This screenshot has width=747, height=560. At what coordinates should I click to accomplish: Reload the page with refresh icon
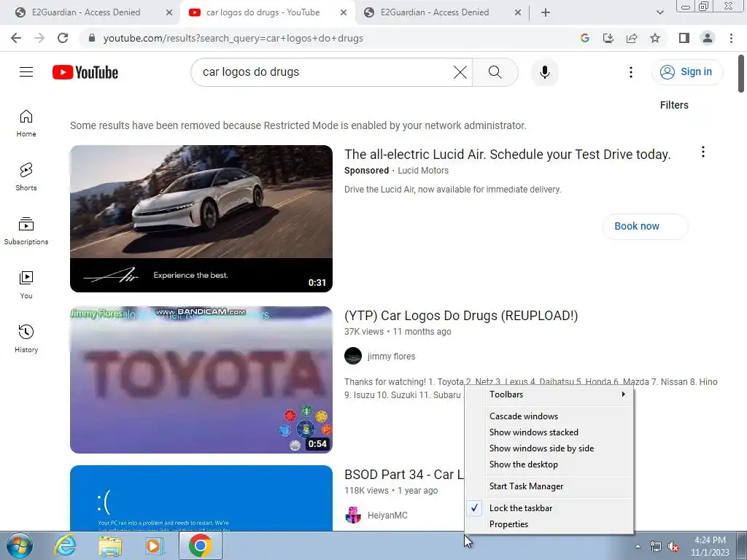(x=63, y=38)
